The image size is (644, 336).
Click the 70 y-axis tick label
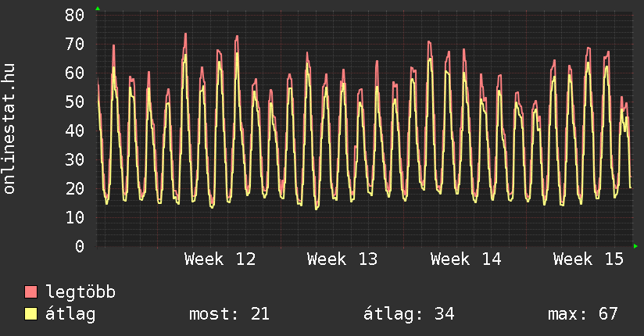[74, 44]
